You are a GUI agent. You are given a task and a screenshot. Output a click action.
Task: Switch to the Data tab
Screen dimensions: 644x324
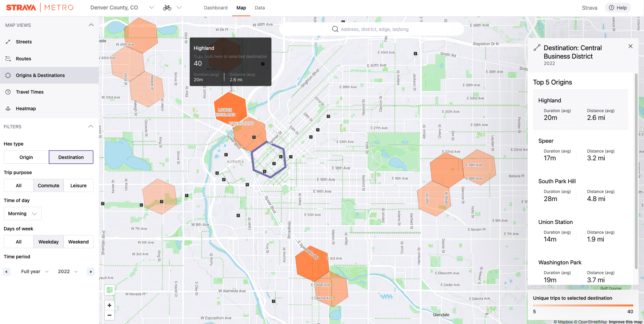click(260, 8)
